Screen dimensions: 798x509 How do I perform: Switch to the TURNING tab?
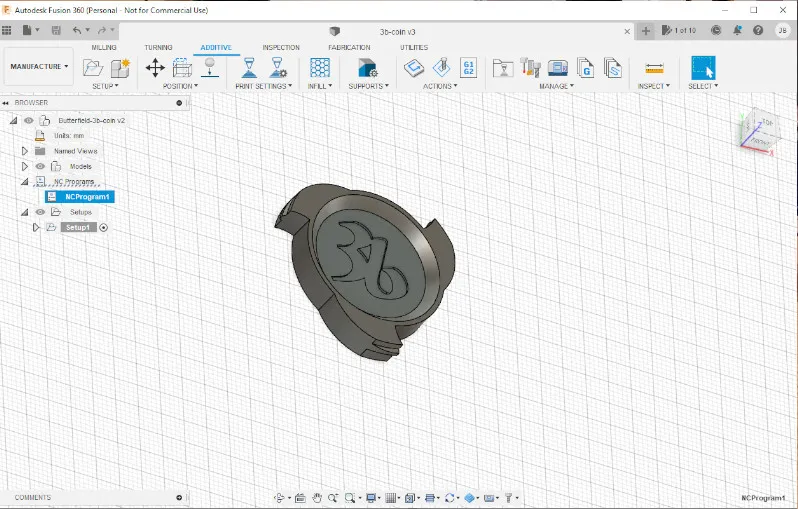click(158, 47)
